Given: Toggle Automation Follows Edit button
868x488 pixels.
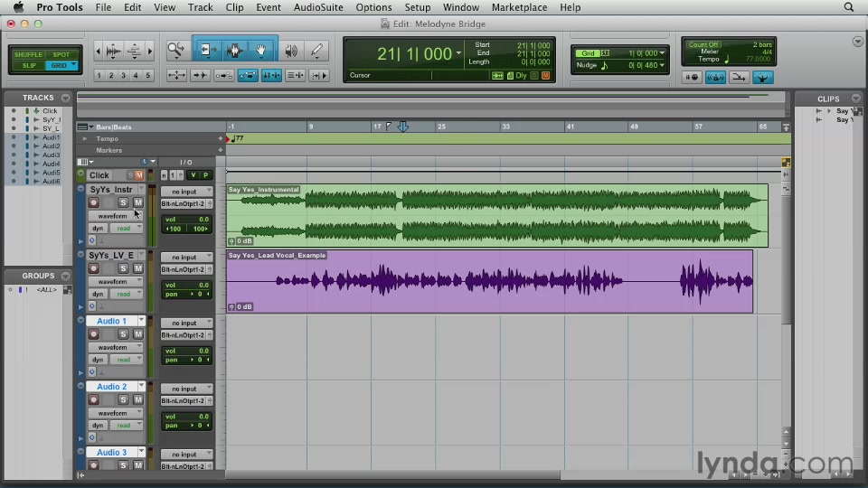Looking at the screenshot, I should [248, 75].
